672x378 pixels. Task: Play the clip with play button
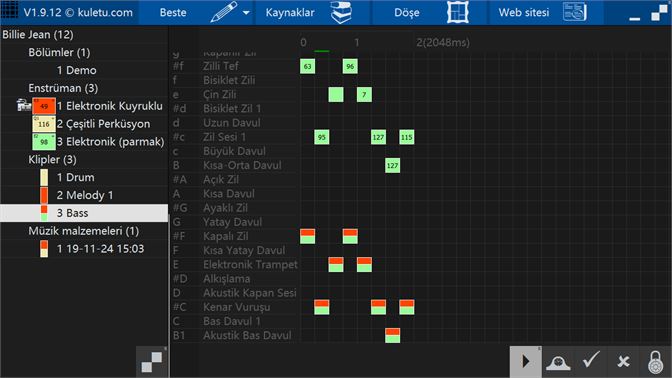[525, 362]
